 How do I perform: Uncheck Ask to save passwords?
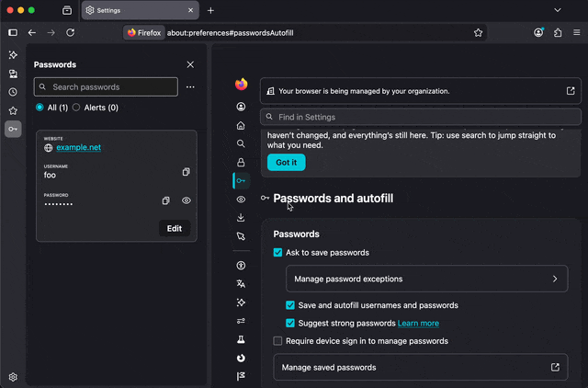[x=277, y=253]
